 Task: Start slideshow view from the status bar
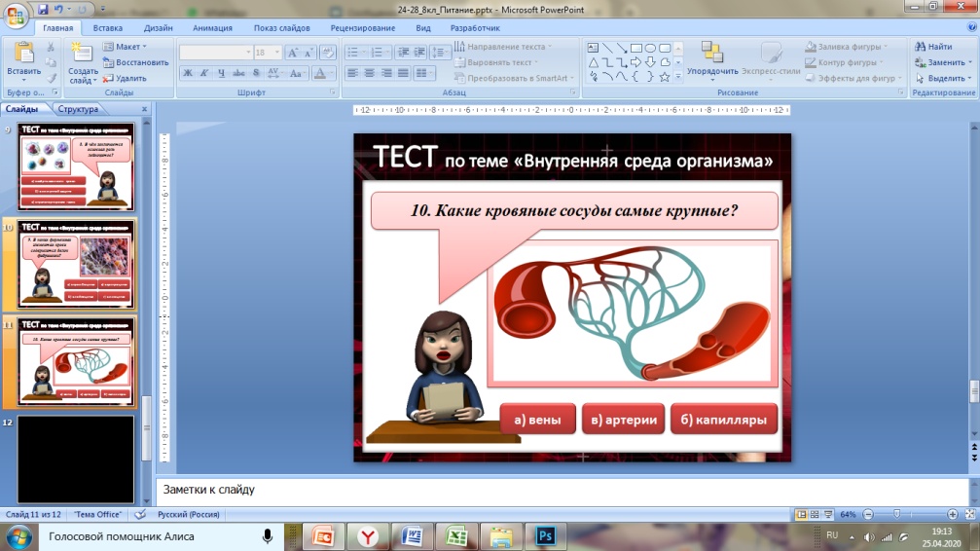tap(829, 513)
